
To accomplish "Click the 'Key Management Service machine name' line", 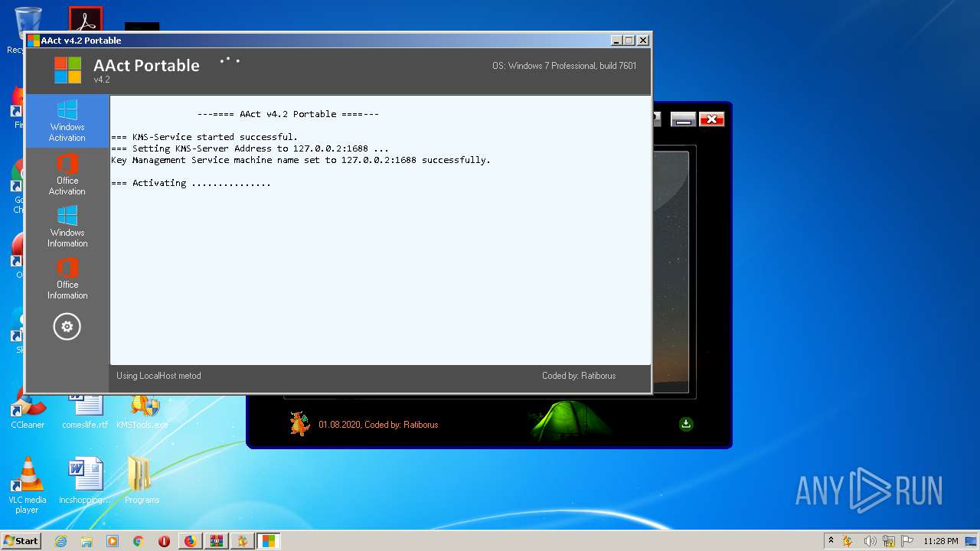I will 301,160.
